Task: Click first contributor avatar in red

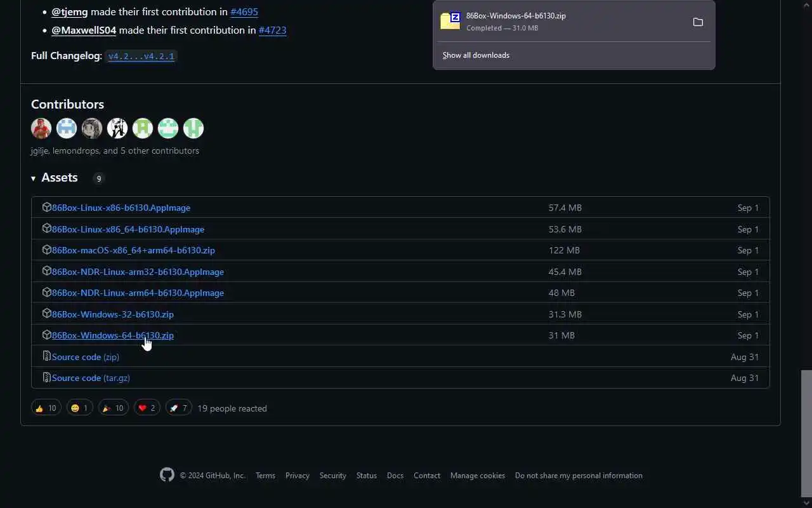Action: point(41,128)
